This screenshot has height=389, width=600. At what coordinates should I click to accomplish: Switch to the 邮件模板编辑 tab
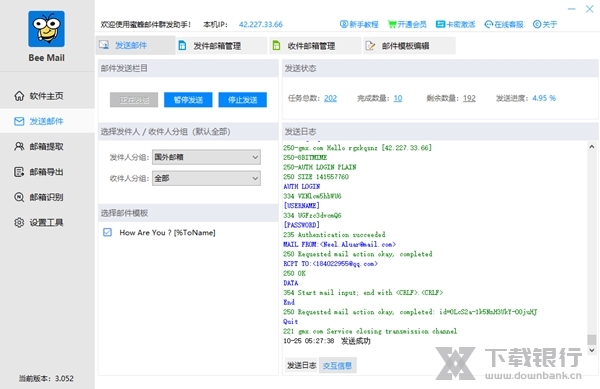click(409, 46)
